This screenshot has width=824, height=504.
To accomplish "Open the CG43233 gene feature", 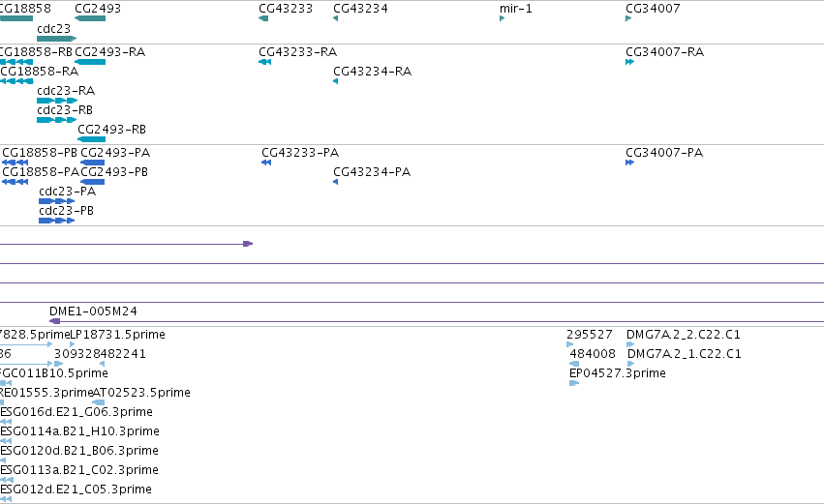I will click(x=263, y=18).
